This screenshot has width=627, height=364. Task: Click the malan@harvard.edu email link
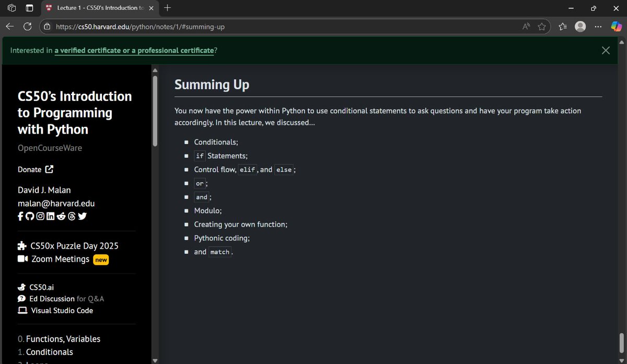56,203
